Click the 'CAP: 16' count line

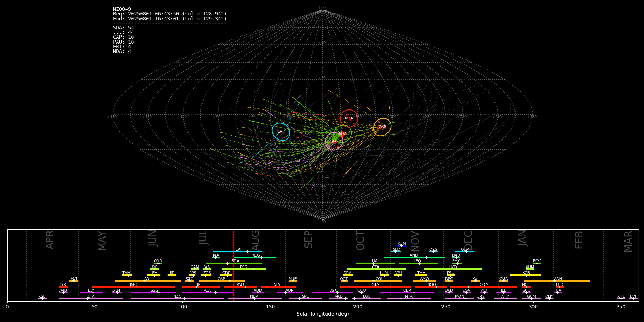pyautogui.click(x=123, y=37)
